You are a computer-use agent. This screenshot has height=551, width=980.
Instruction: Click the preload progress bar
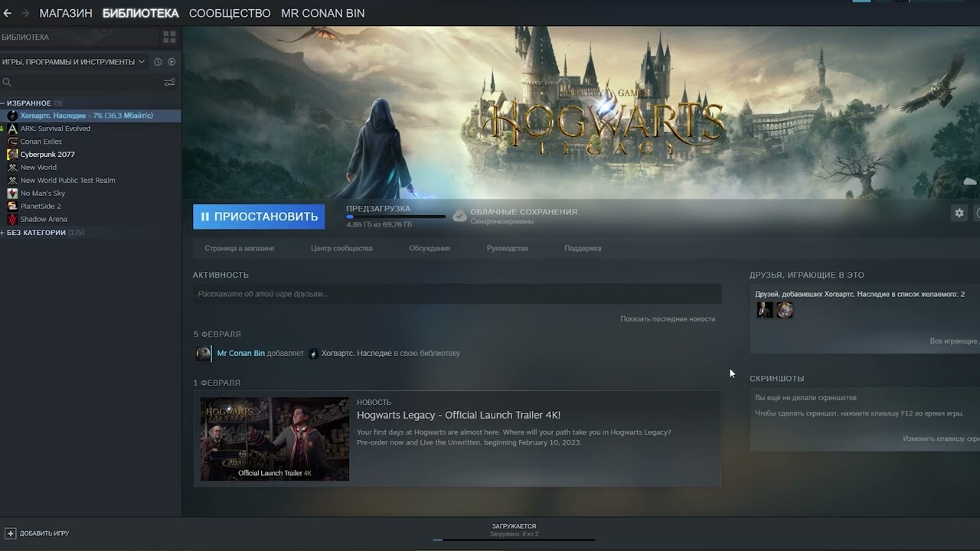coord(395,217)
